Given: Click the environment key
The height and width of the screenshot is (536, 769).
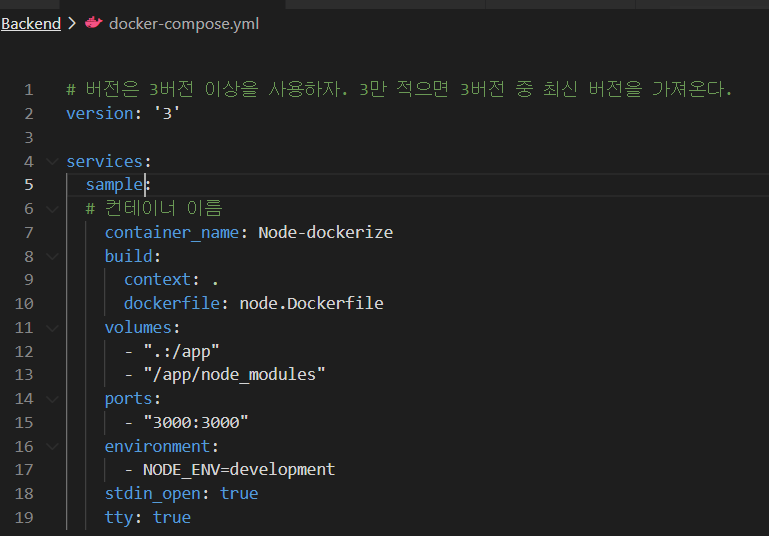Looking at the screenshot, I should (157, 446).
